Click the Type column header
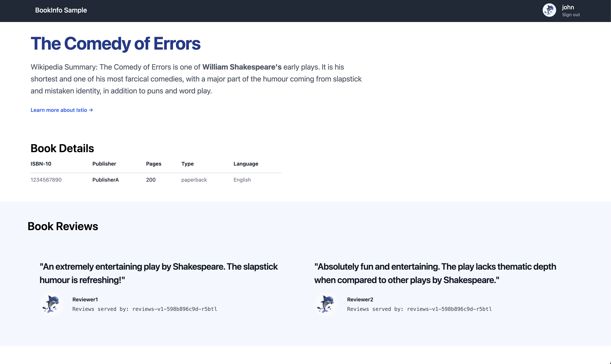611x364 pixels. click(x=188, y=164)
